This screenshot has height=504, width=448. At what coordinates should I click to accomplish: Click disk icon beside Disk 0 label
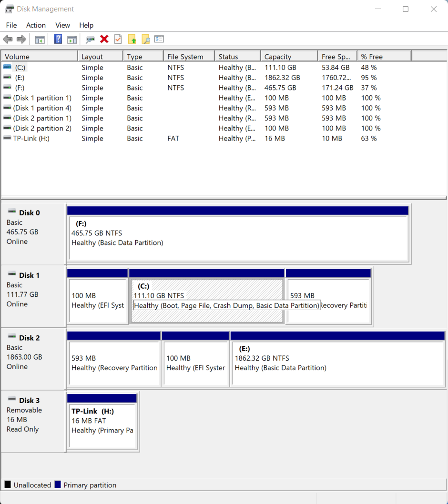[x=12, y=212]
